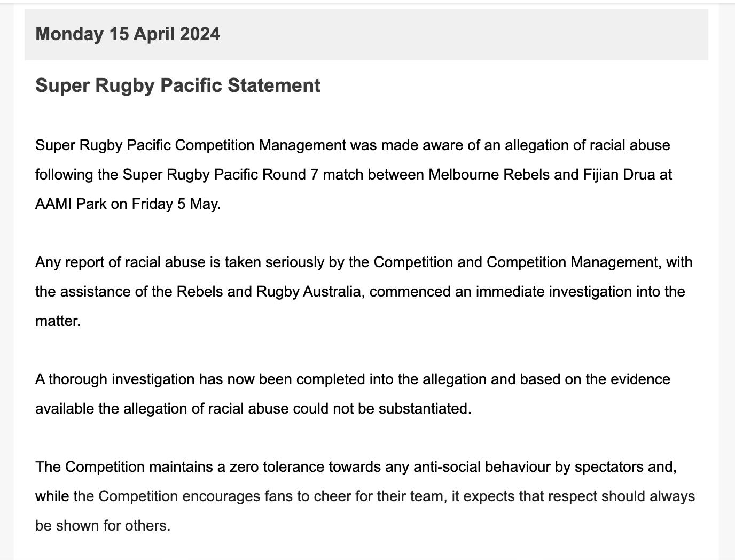Click the word 'matter.' ending second paragraph
This screenshot has height=560, width=735.
pos(58,321)
